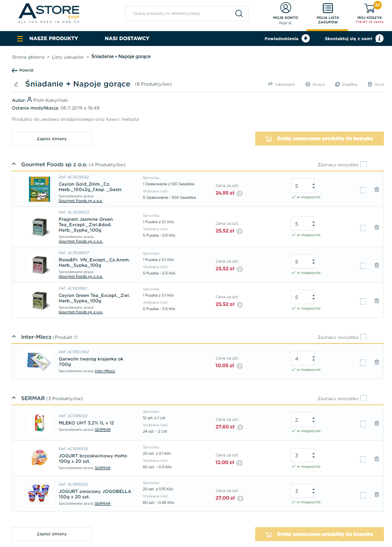The image size is (392, 547).
Task: Select checkbox for Garwolin twaróg krajanka
Action: click(363, 363)
